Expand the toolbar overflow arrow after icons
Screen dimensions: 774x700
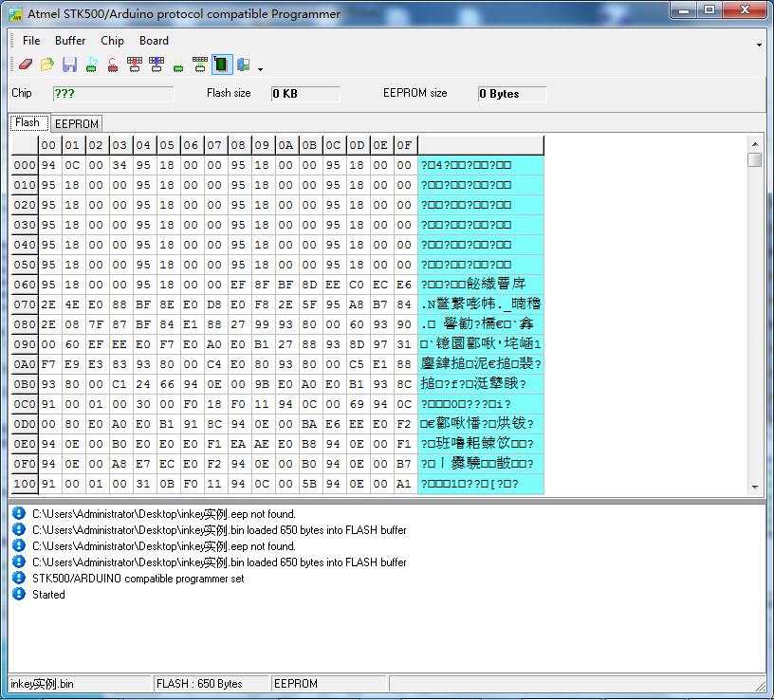[x=260, y=69]
